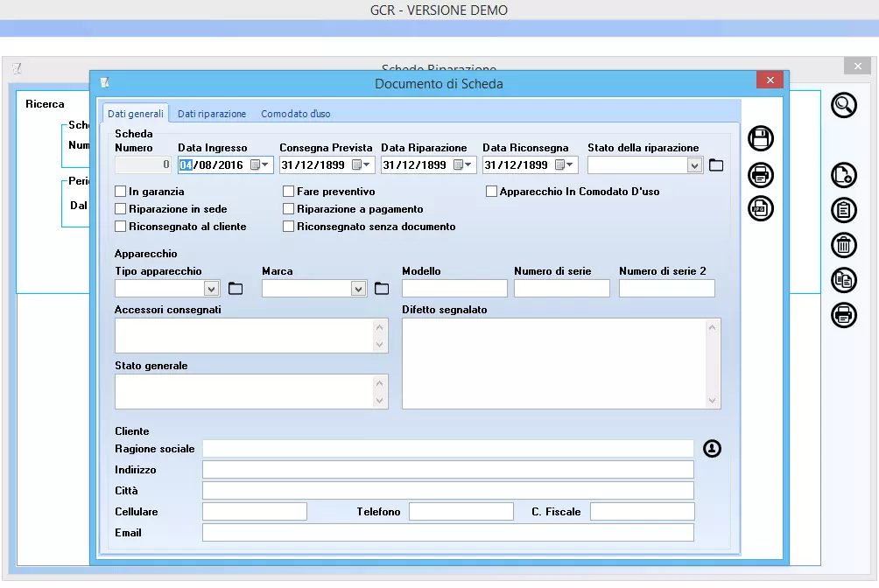
Task: Toggle Riparazione in sede checkbox
Action: coord(120,208)
